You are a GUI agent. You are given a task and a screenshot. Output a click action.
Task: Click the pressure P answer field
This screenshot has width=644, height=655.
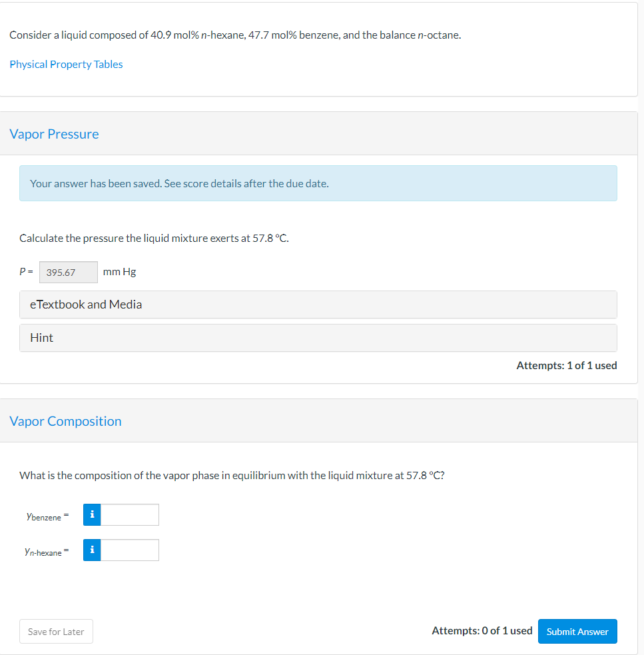coord(68,272)
